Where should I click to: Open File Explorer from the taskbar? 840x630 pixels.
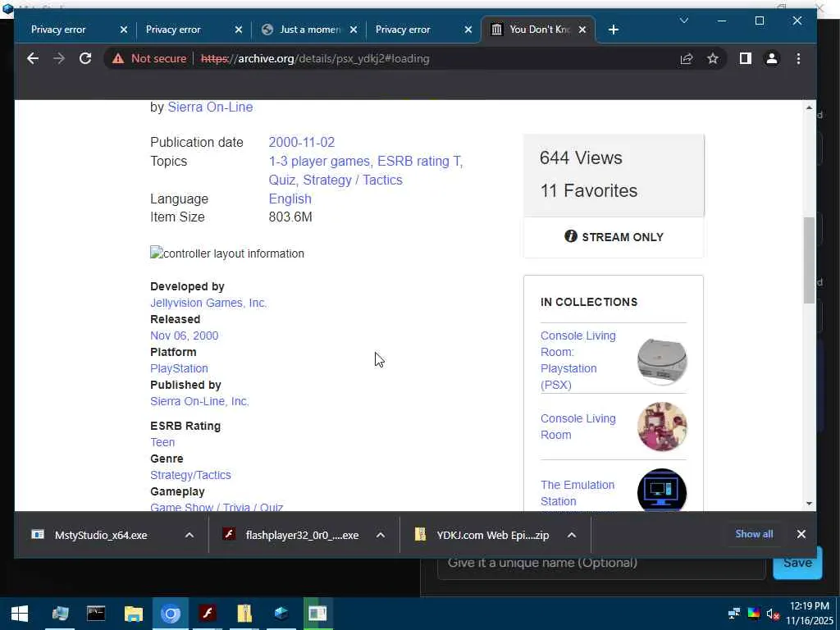134,614
